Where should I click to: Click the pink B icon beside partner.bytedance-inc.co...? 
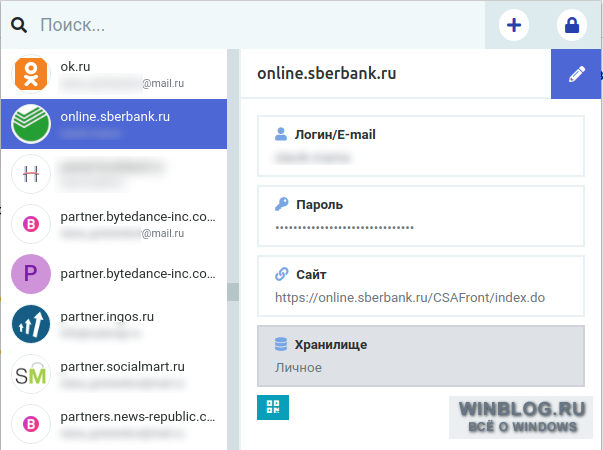click(x=31, y=224)
